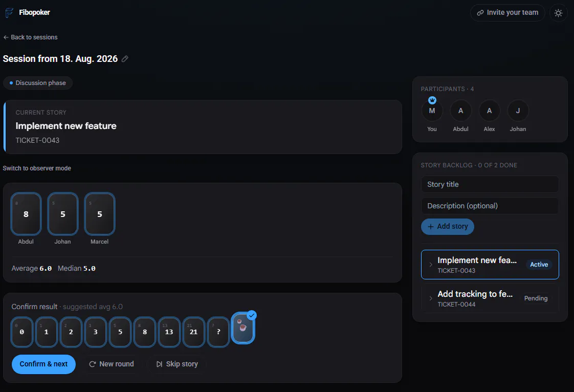Screen dimensions: 574x392
Task: Choose result card 0
Action: point(22,332)
